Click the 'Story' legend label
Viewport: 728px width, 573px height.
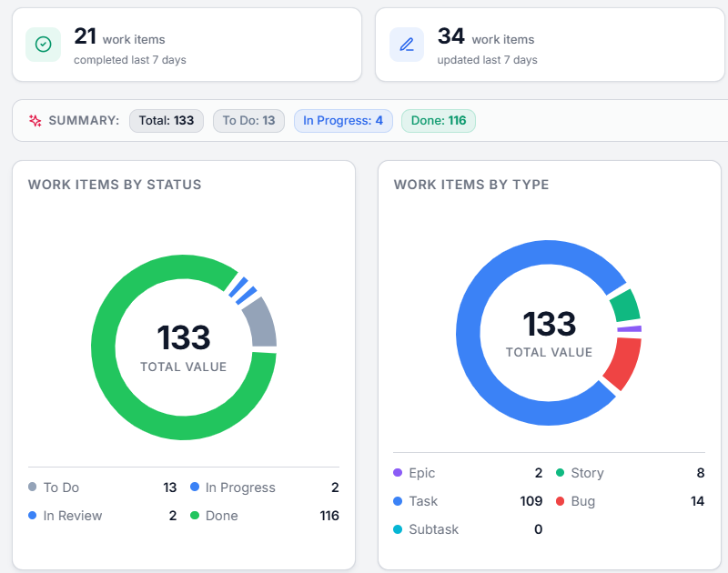[x=587, y=473]
